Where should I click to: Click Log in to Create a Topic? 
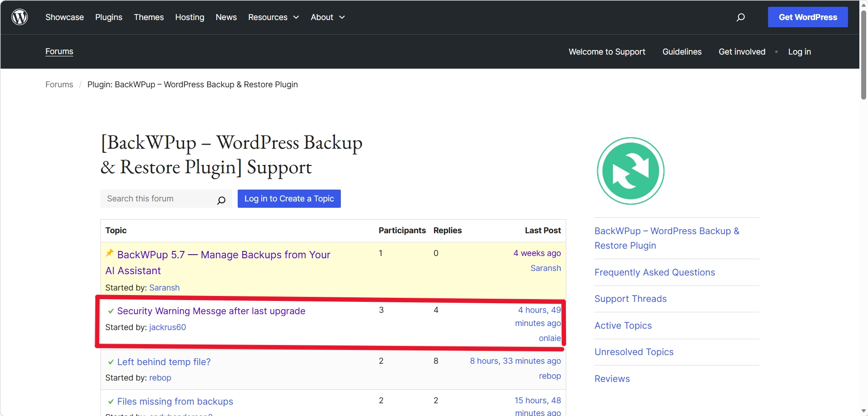pyautogui.click(x=289, y=199)
